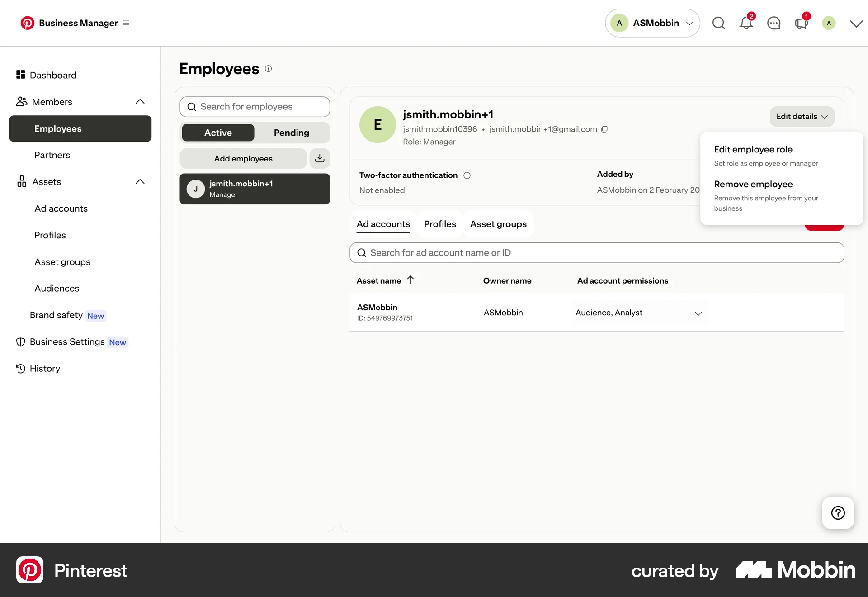This screenshot has height=597, width=868.
Task: Copy the jsmith.mobbin+1 email address
Action: pos(604,129)
